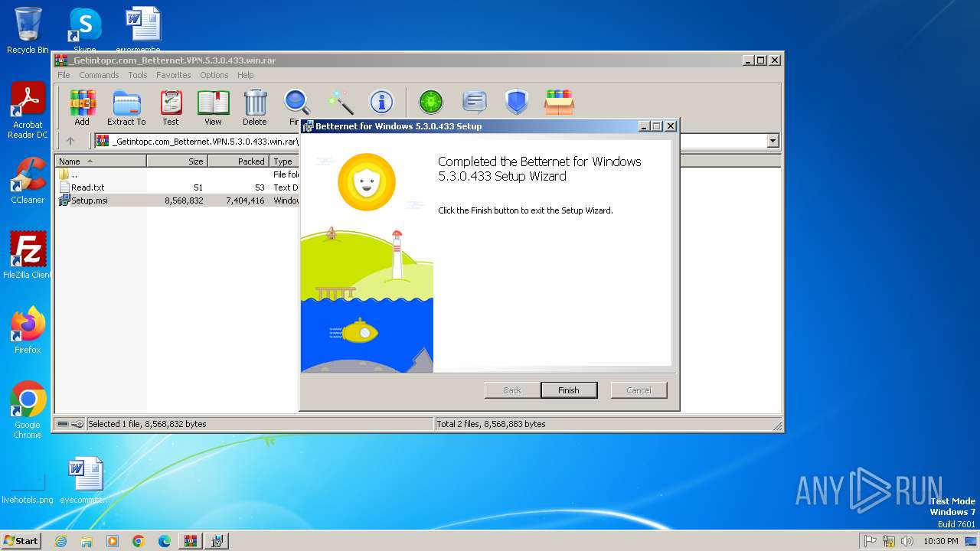Open the Help menu
This screenshot has width=980, height=551.
tap(245, 75)
